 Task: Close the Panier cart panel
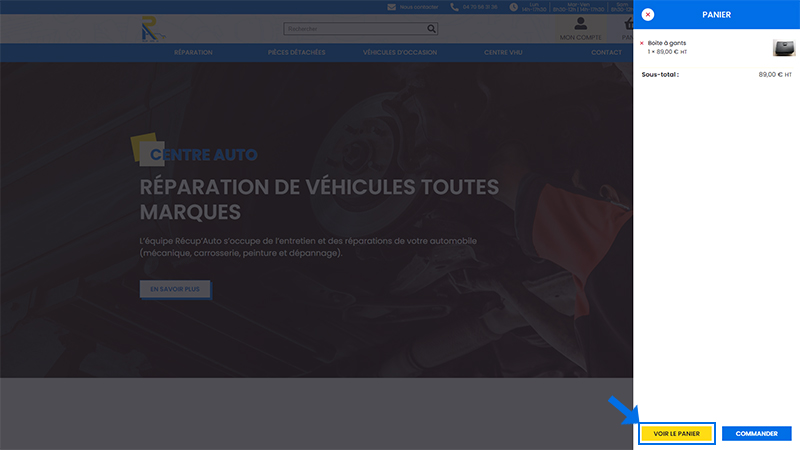point(647,15)
